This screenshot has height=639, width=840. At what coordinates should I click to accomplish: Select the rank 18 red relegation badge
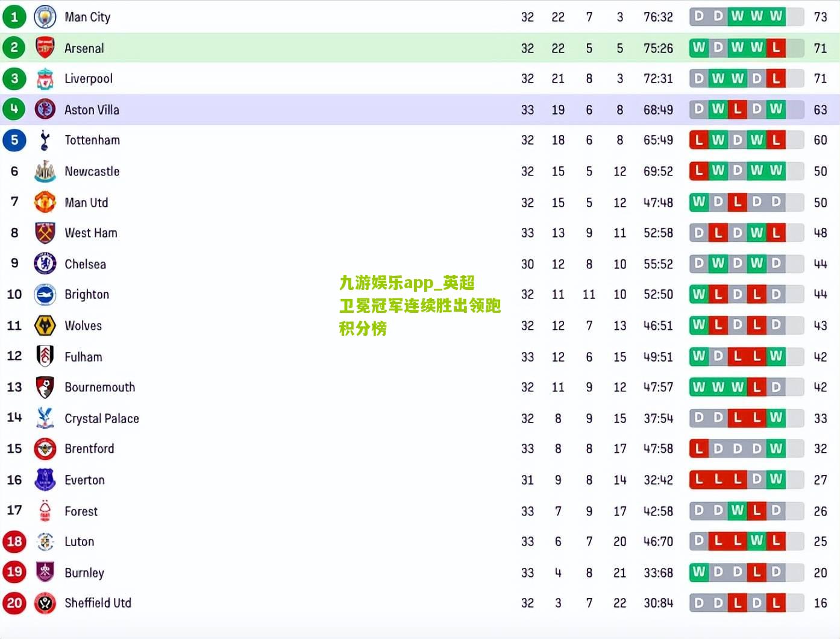(x=14, y=541)
